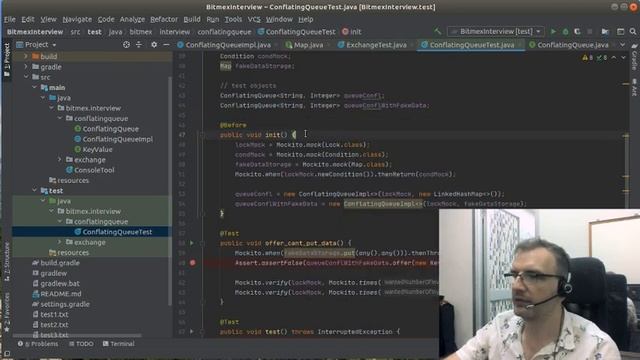The image size is (640, 360).
Task: Expand the gradle folder
Action: pyautogui.click(x=26, y=67)
